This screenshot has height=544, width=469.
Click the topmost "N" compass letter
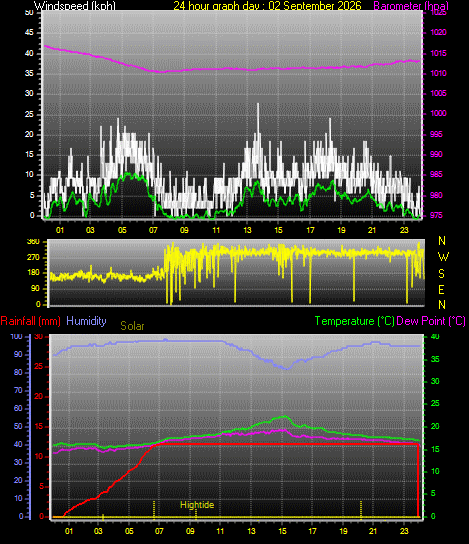point(442,241)
